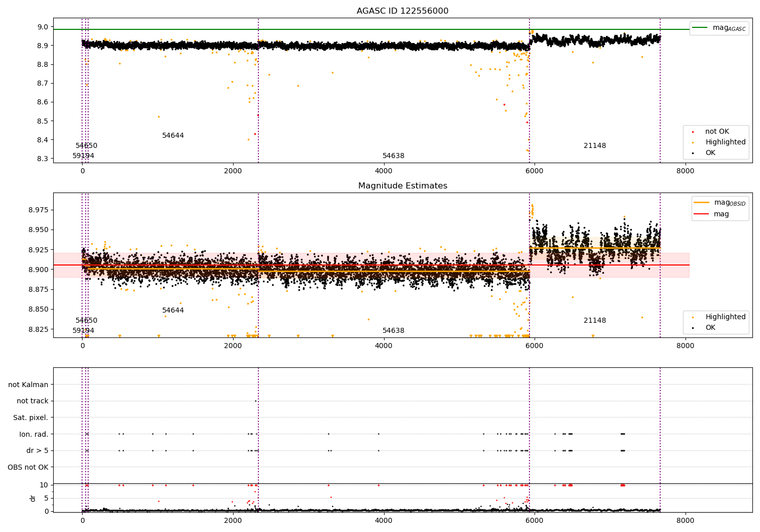Click the '8000' x-axis tick under bottom plot
Image resolution: width=760 pixels, height=532 pixels.
(x=685, y=521)
